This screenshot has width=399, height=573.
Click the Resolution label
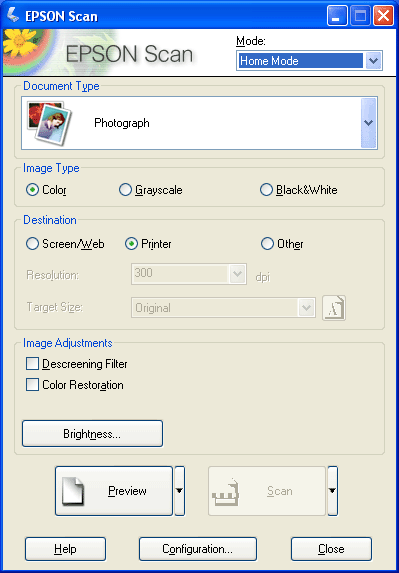53,275
